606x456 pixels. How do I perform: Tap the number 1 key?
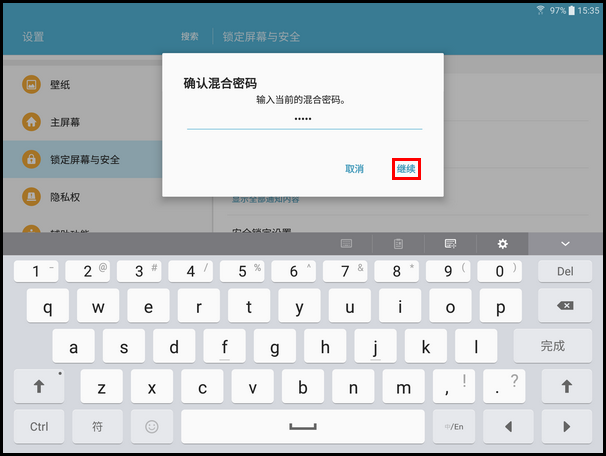tap(36, 271)
